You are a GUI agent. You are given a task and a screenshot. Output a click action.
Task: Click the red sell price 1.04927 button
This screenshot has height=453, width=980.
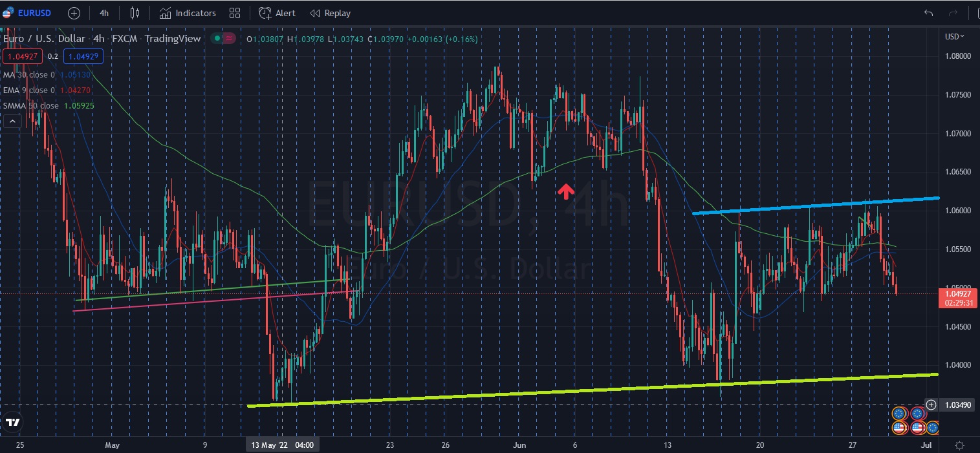(23, 56)
